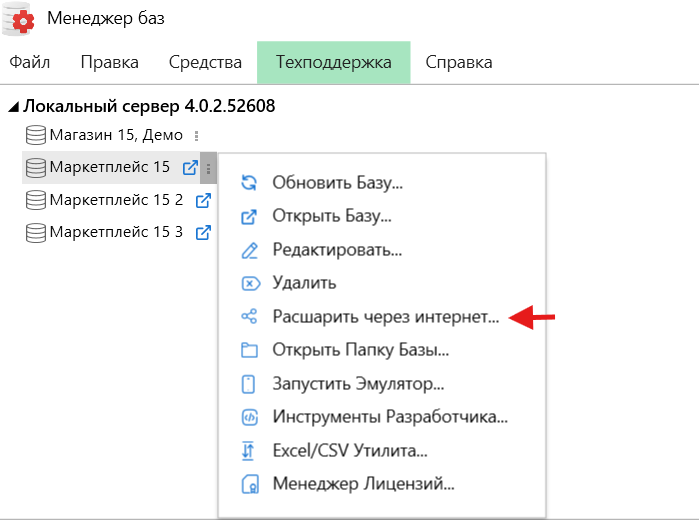This screenshot has height=520, width=699.
Task: Click the Менеджер баз app logo icon
Action: coord(19,19)
